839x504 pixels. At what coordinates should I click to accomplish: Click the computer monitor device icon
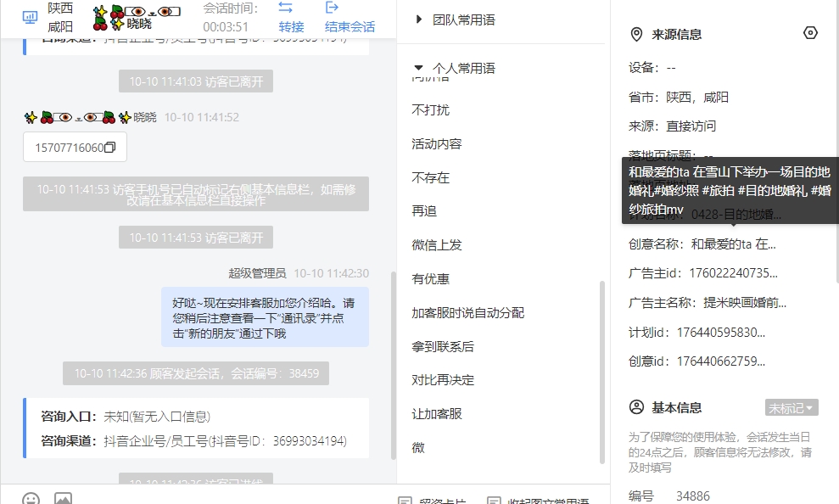click(30, 17)
